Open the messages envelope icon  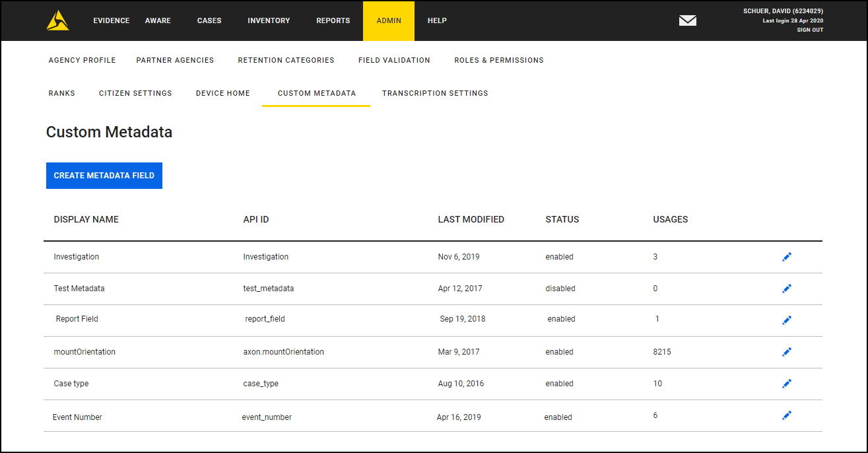687,20
